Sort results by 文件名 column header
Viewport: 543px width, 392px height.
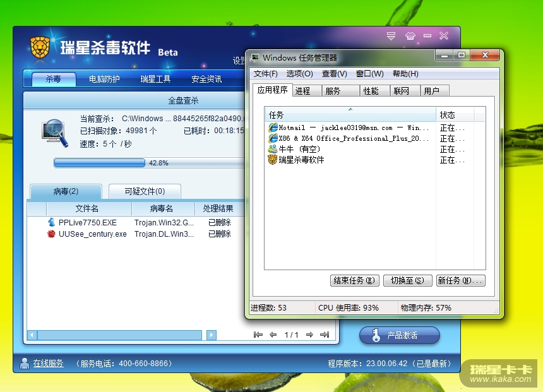(x=89, y=208)
